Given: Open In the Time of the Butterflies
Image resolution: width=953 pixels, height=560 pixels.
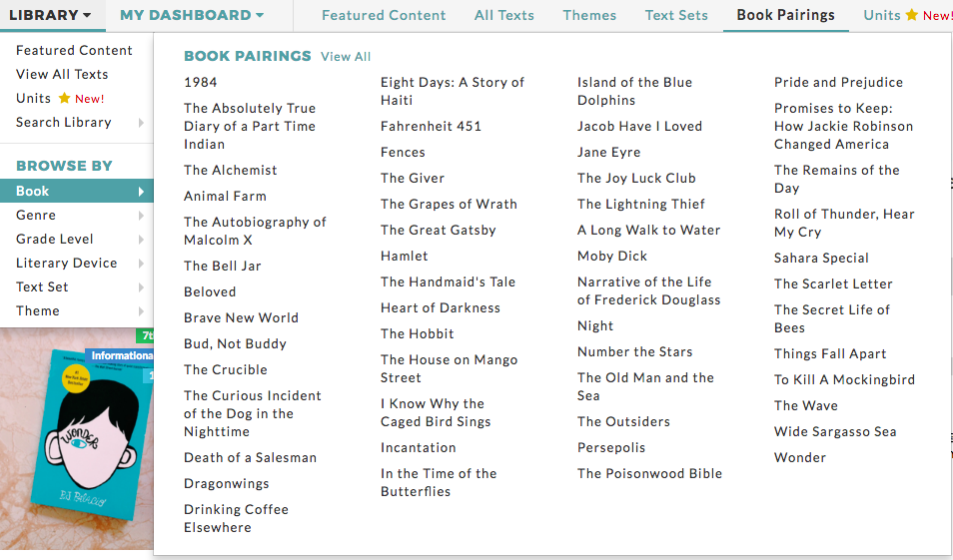Looking at the screenshot, I should click(439, 482).
